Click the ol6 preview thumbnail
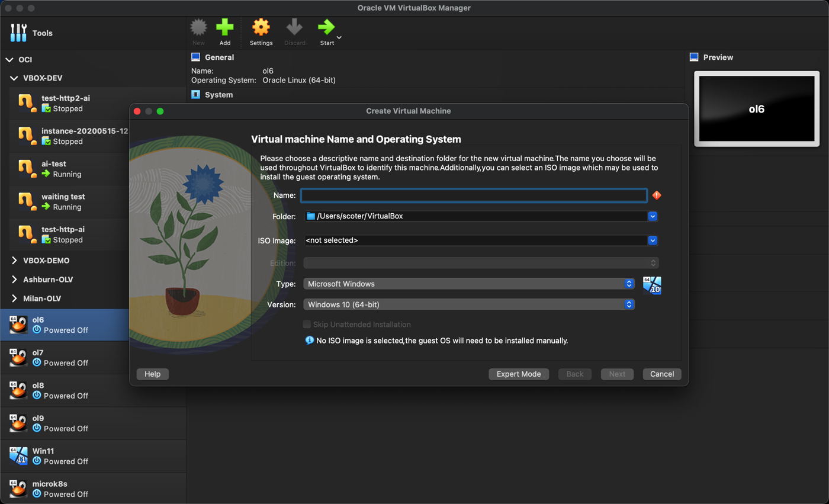 (x=757, y=108)
